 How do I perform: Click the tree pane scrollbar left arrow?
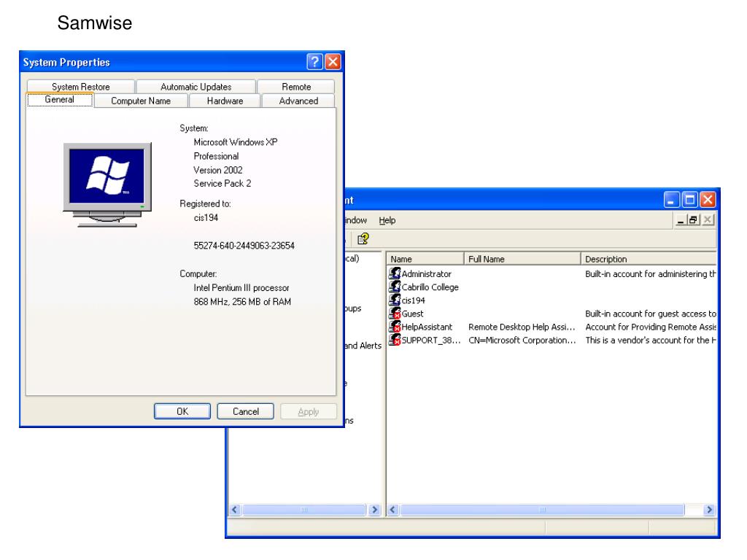click(234, 510)
